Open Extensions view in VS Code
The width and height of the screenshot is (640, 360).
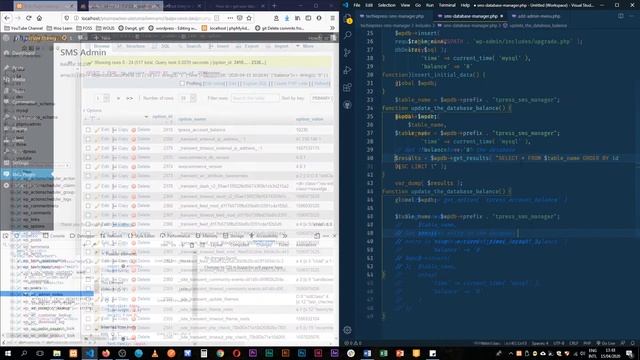click(348, 87)
